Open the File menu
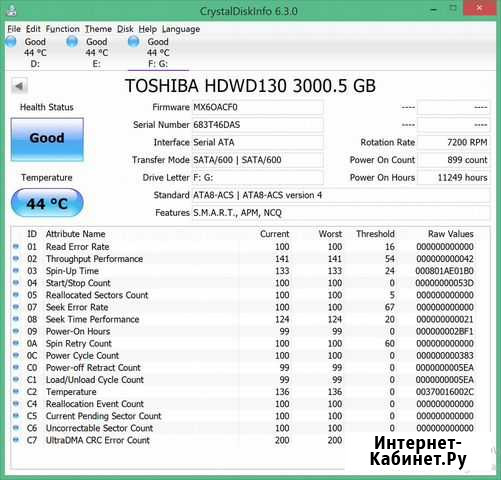This screenshot has height=480, width=501. 14,29
